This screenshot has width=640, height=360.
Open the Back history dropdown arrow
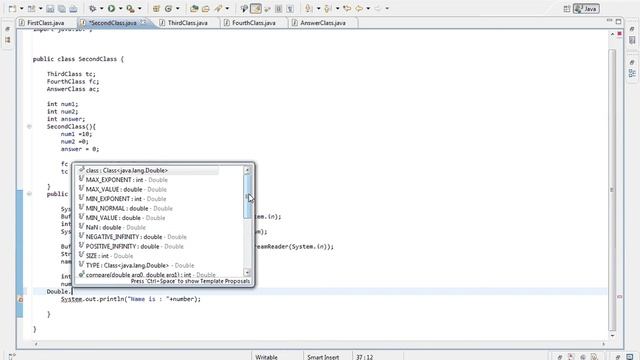pyautogui.click(x=368, y=9)
